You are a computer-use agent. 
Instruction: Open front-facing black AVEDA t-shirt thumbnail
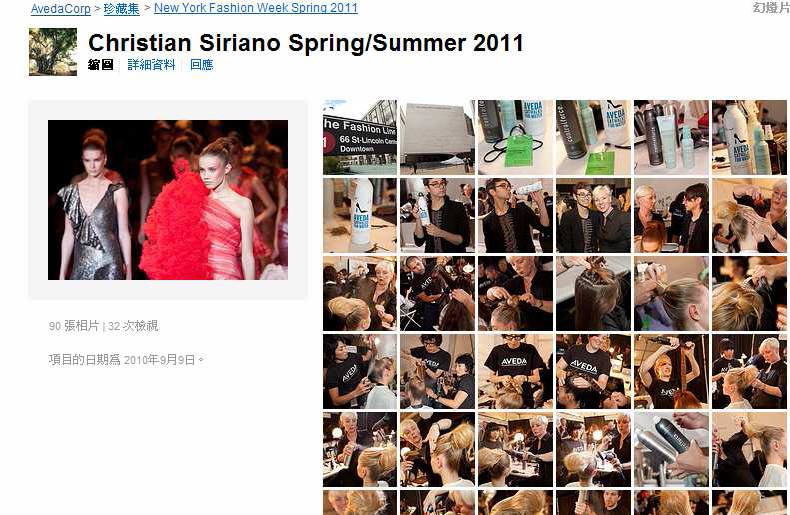515,371
